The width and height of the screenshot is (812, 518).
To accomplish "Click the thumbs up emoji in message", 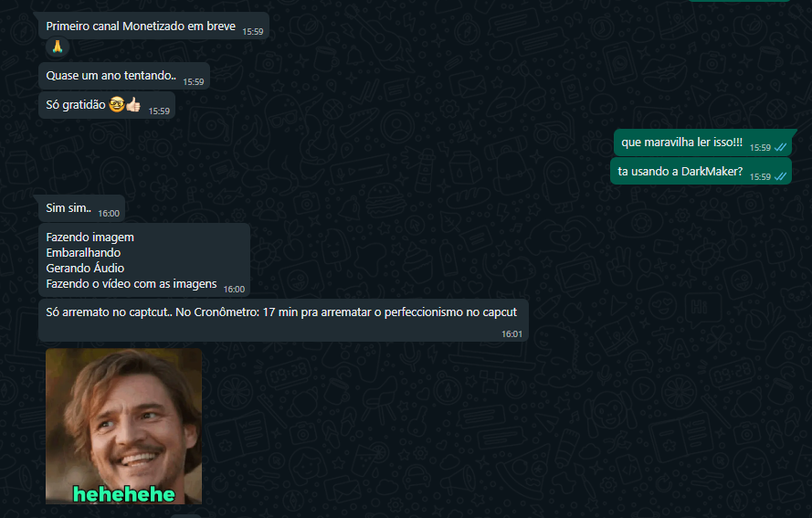I will (133, 105).
